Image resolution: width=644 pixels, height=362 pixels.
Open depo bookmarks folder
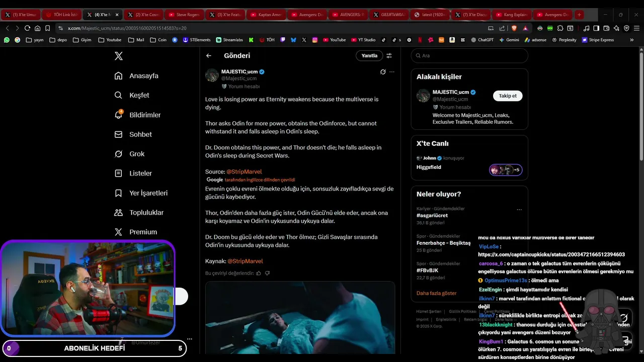point(58,40)
